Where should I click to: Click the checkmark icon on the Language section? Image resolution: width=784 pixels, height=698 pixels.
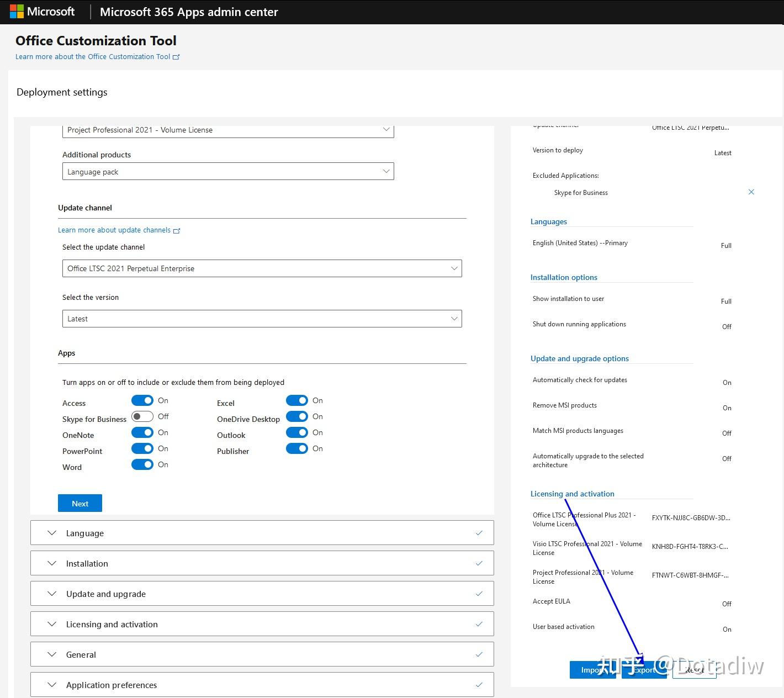(x=479, y=532)
